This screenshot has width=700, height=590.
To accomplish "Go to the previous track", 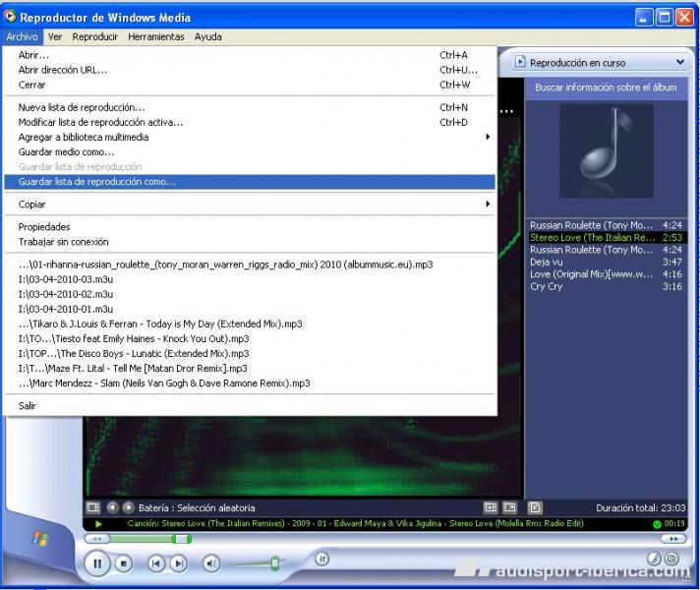I will [x=155, y=563].
